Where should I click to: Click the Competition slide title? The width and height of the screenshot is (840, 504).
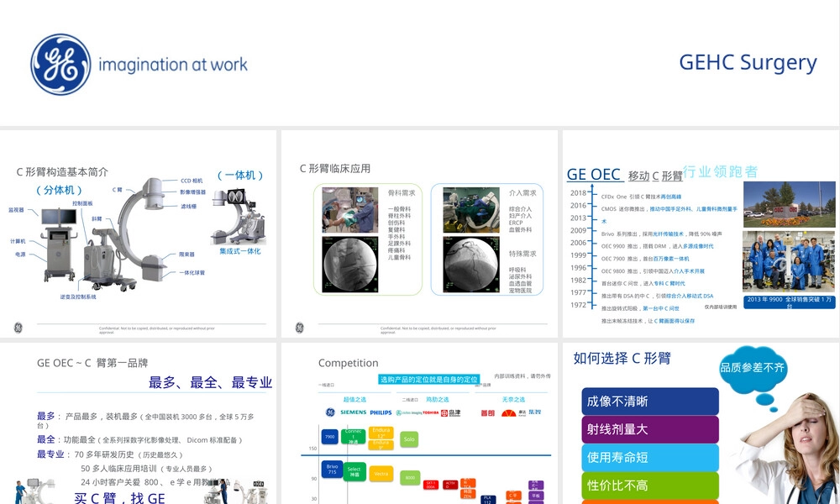coord(349,363)
